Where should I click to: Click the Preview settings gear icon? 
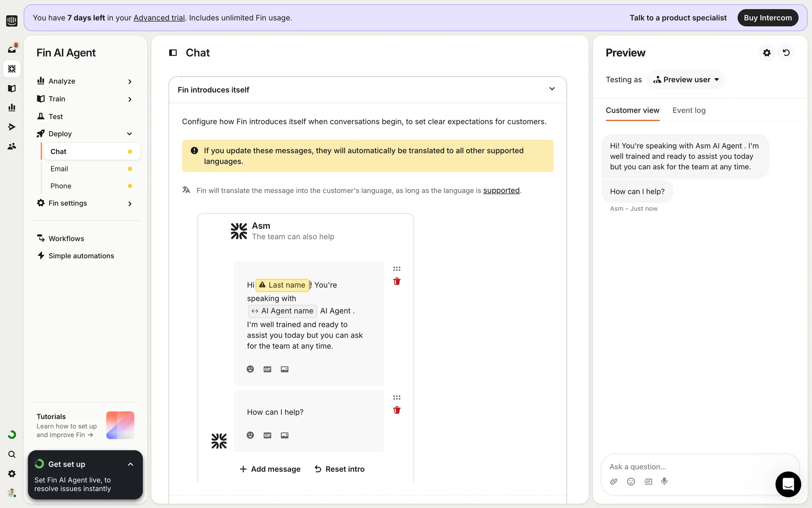click(767, 52)
